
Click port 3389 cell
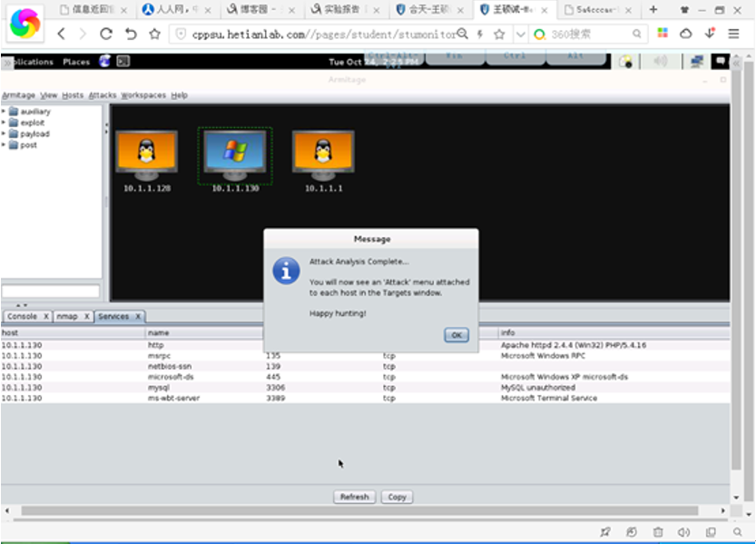(276, 399)
